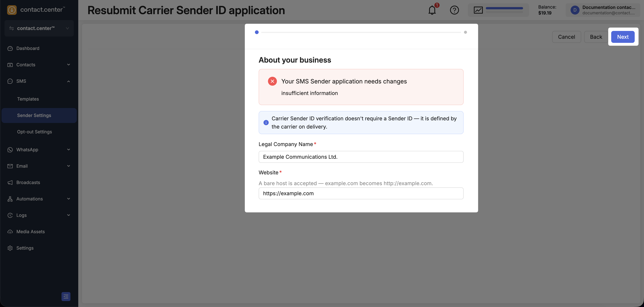Screen dimensions: 644x307
Task: Open Settings with the gear icon
Action: point(10,248)
